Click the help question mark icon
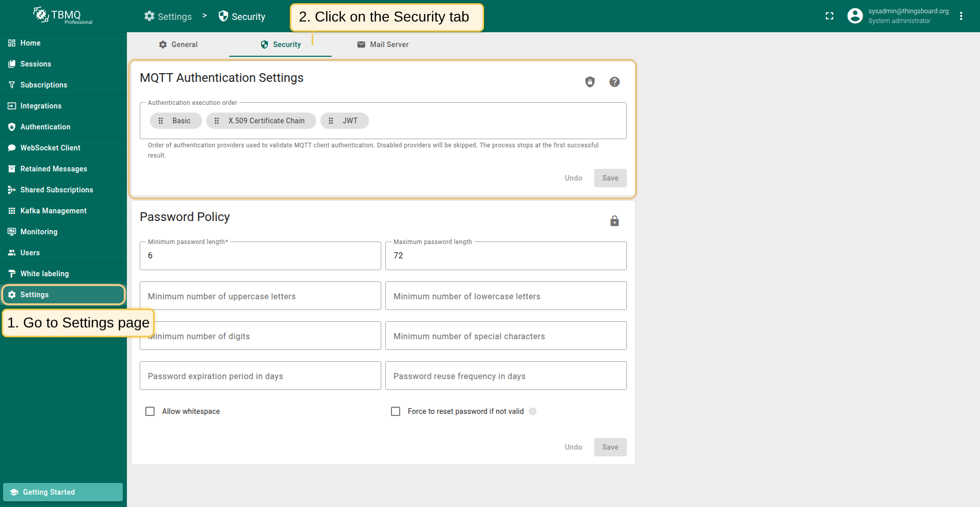This screenshot has width=980, height=507. click(x=615, y=82)
